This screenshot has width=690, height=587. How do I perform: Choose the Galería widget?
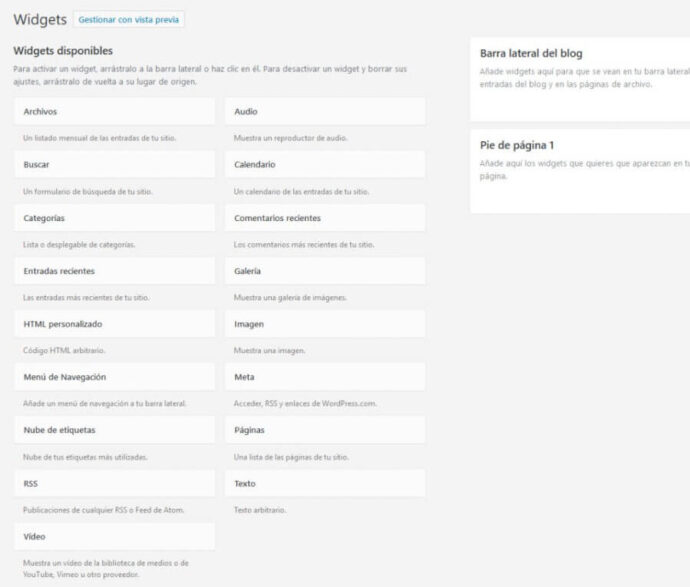tap(325, 271)
